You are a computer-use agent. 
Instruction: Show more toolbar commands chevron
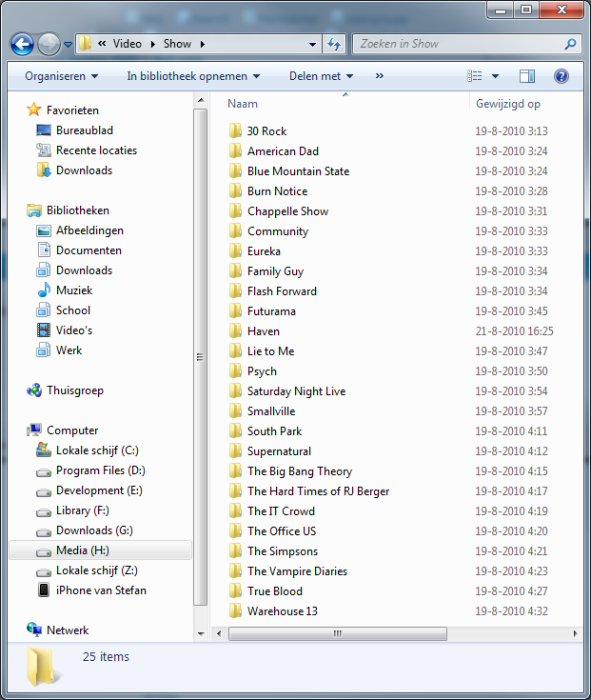pyautogui.click(x=379, y=76)
